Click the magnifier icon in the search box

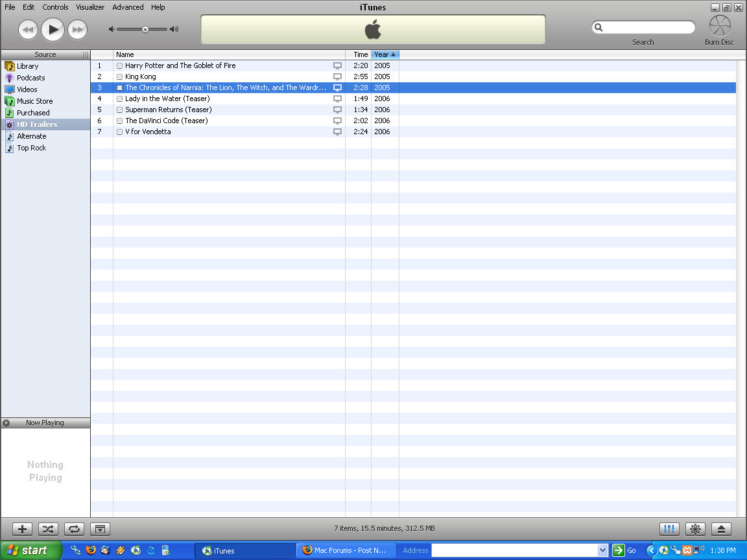click(x=599, y=28)
